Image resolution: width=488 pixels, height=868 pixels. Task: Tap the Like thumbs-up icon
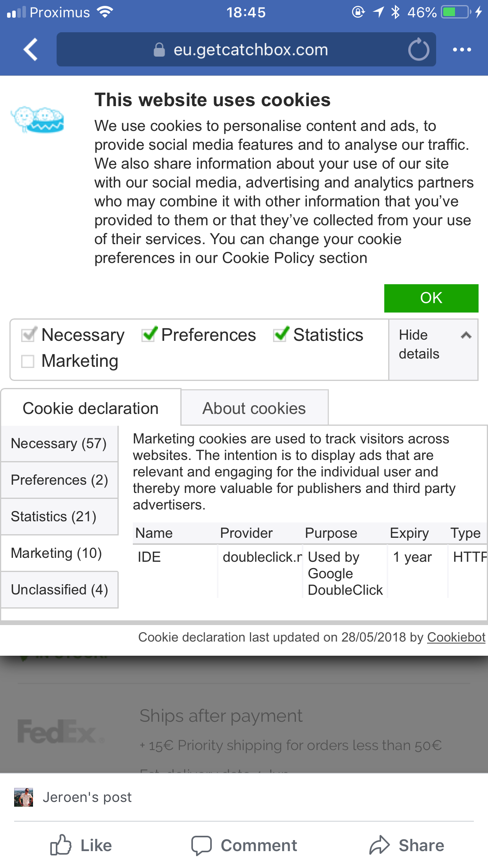click(x=61, y=845)
